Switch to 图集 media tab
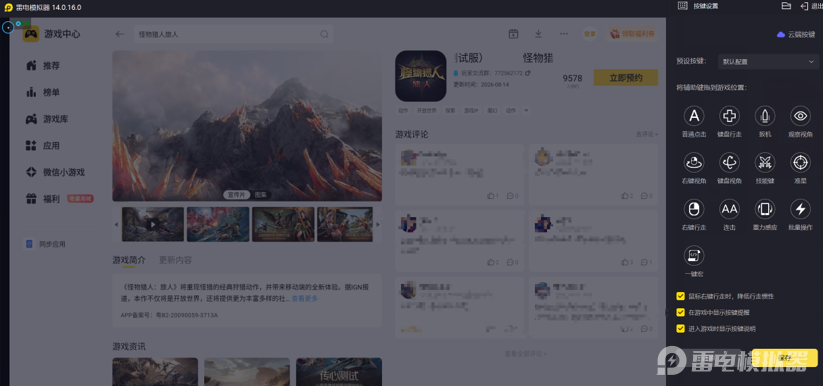 click(x=260, y=195)
